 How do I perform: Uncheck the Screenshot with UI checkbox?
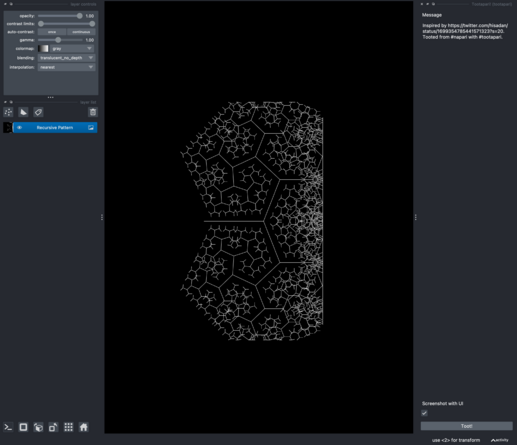[424, 413]
